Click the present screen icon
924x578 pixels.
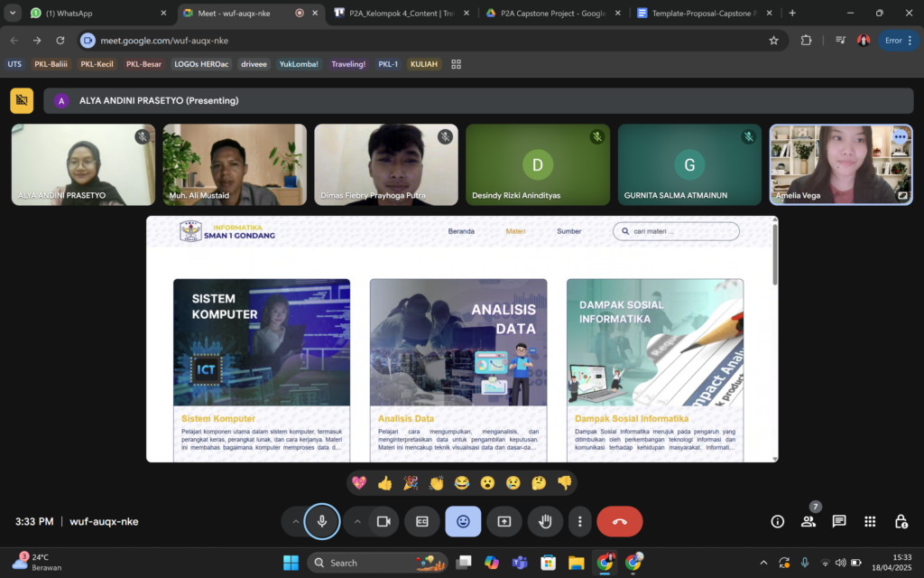coord(504,521)
